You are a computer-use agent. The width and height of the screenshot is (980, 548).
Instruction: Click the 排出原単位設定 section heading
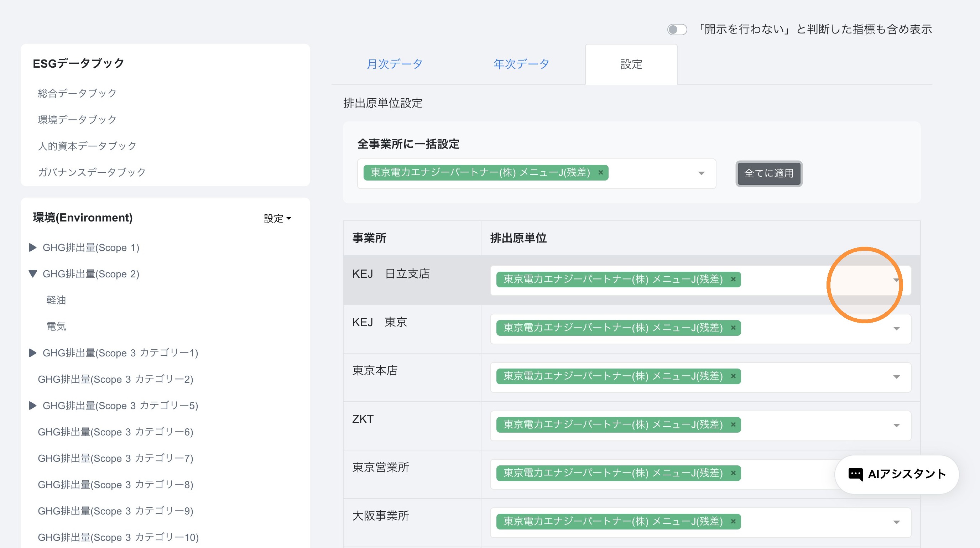pyautogui.click(x=383, y=103)
